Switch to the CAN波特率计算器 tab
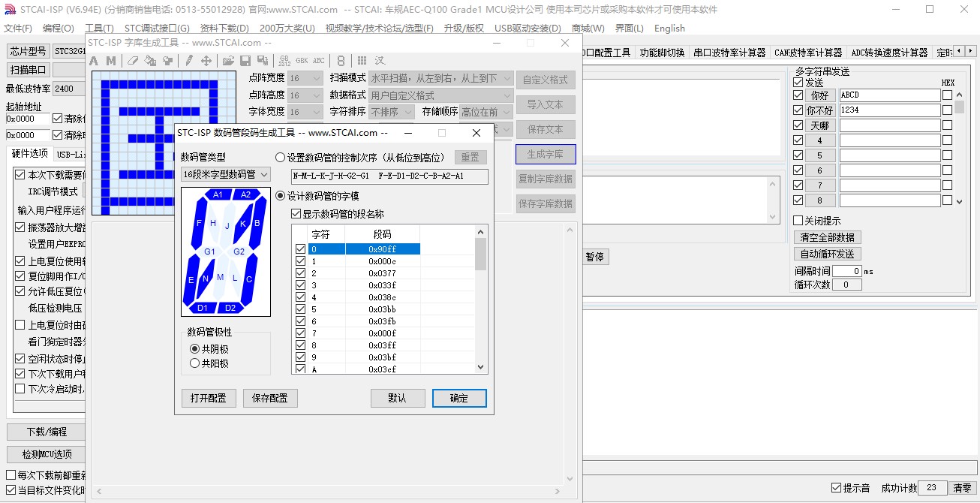 click(808, 53)
